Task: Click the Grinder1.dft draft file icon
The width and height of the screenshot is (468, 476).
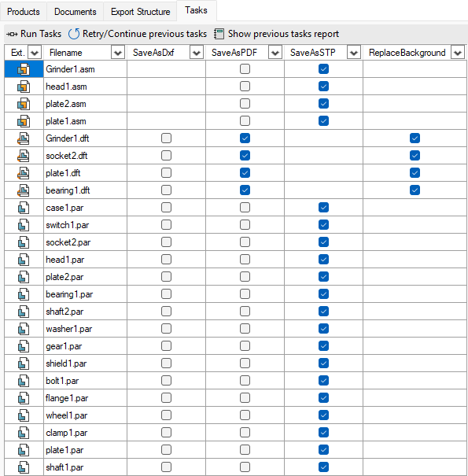Action: click(x=24, y=138)
